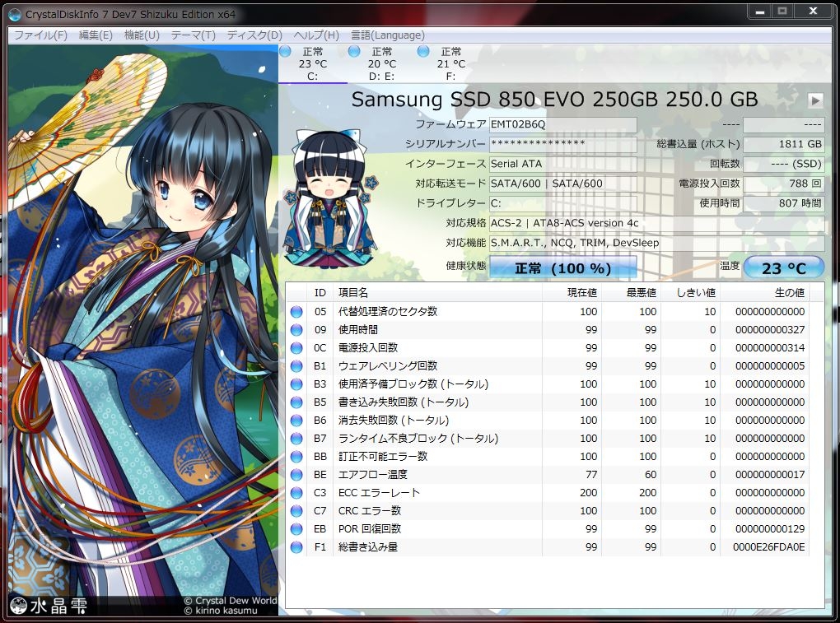Open the 機能(U) menu
Image resolution: width=840 pixels, height=623 pixels.
tap(142, 35)
